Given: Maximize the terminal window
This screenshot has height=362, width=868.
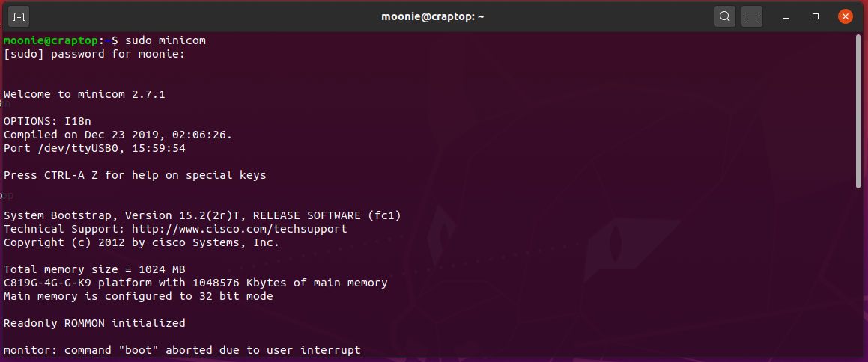Looking at the screenshot, I should coord(816,16).
